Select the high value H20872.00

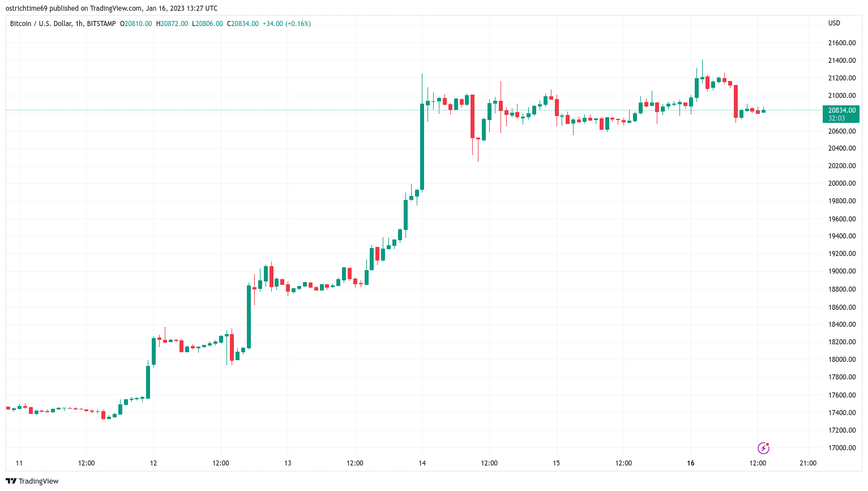tap(172, 24)
